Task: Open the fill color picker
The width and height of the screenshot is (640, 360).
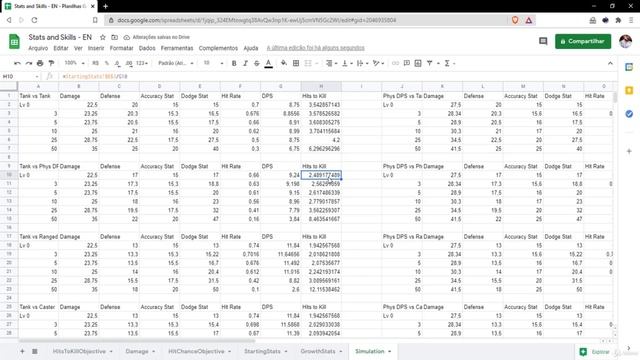Action: tap(284, 63)
